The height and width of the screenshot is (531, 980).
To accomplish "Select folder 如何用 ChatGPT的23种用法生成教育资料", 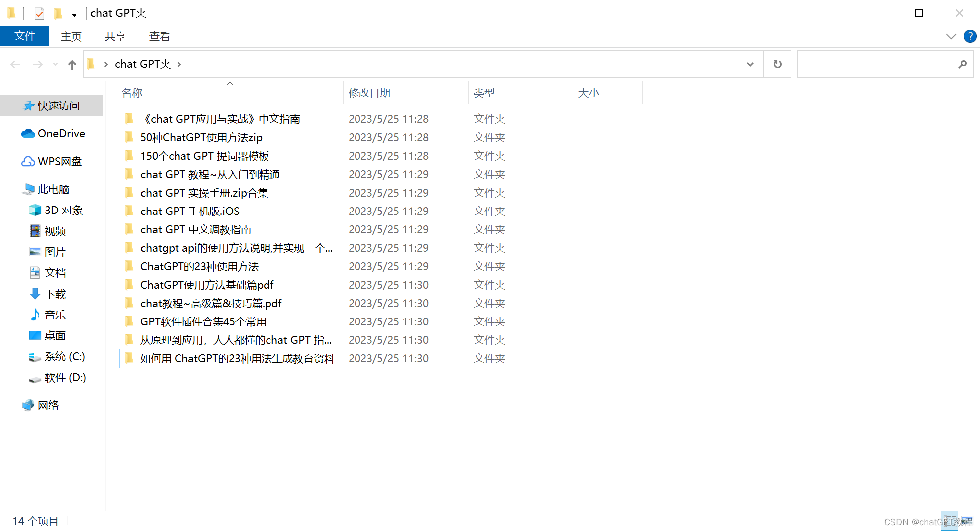I will (379, 358).
